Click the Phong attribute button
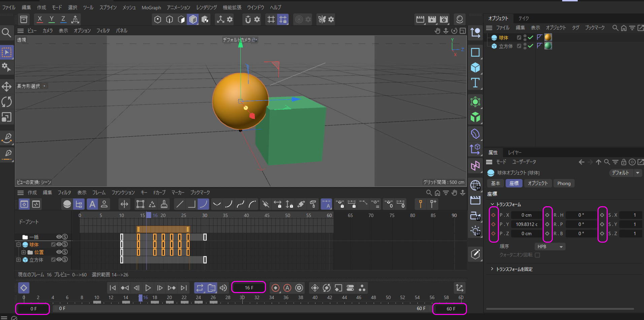 564,183
